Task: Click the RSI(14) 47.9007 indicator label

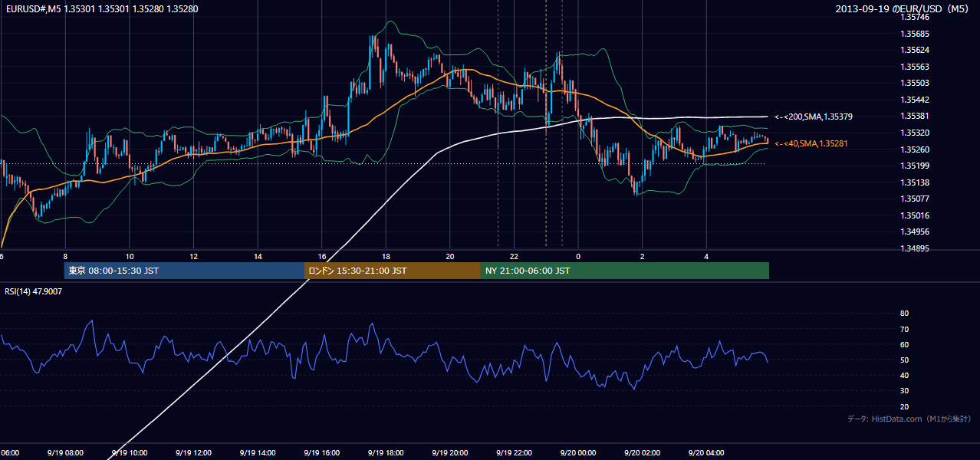Action: pyautogui.click(x=34, y=291)
